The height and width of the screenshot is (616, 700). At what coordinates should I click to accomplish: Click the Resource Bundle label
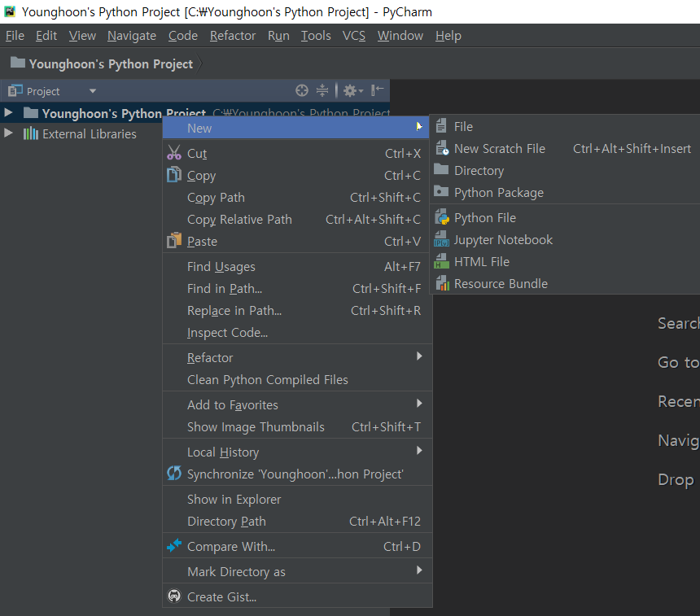(x=501, y=283)
